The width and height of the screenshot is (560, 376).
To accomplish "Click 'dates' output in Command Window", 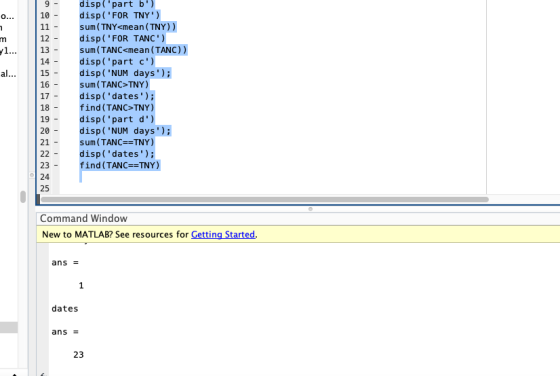I will 65,309.
